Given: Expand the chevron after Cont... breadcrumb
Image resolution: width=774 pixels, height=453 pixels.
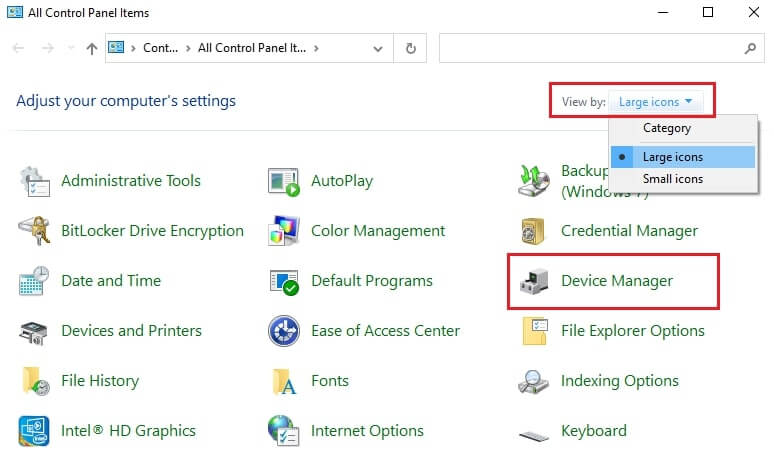Looking at the screenshot, I should click(188, 48).
